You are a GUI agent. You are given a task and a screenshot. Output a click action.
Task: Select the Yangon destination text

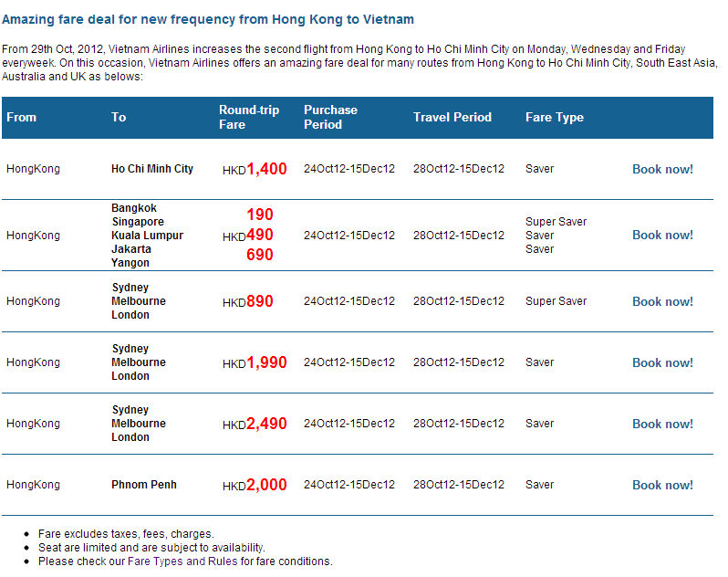pos(130,263)
